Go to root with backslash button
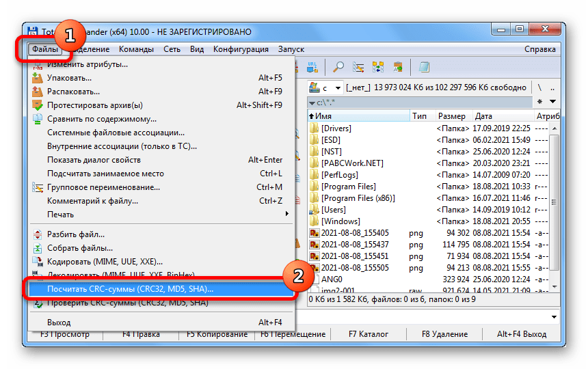 (x=539, y=87)
